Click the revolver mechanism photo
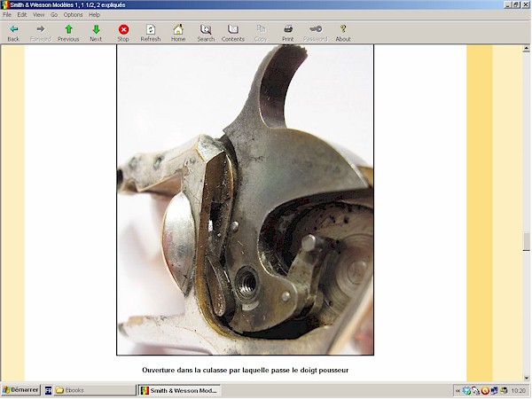 pyautogui.click(x=245, y=199)
